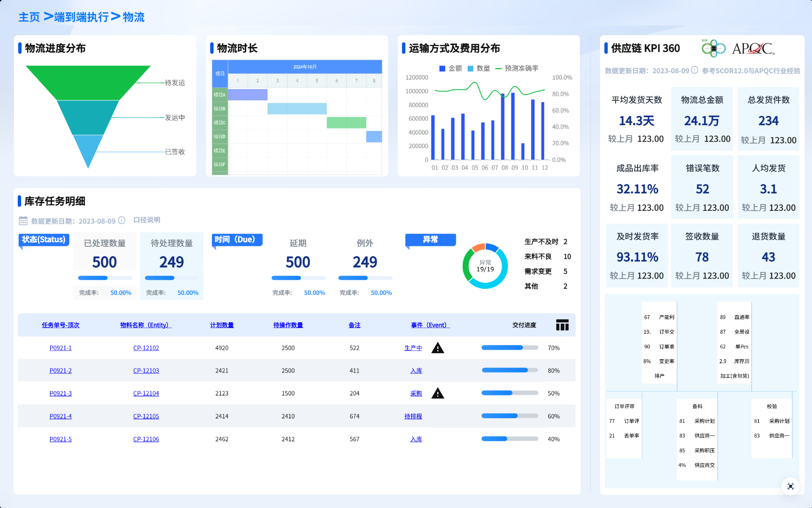Open material link CP-12105

point(146,416)
